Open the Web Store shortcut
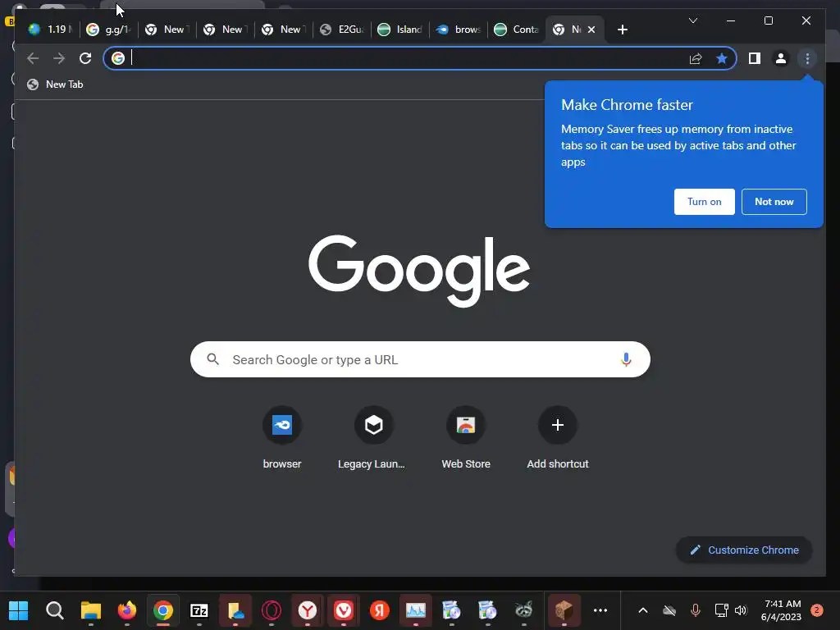Screen dimensions: 840x630 (466, 438)
